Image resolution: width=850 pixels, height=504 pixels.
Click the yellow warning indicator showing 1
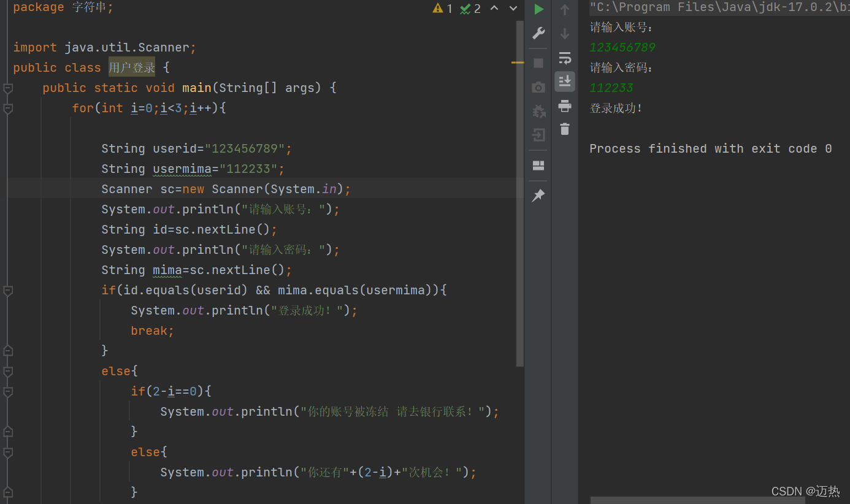[x=442, y=9]
